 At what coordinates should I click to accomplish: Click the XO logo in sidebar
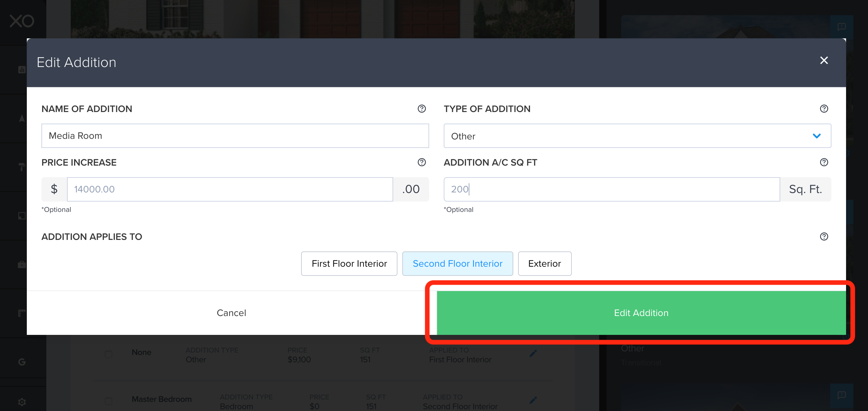pos(22,21)
